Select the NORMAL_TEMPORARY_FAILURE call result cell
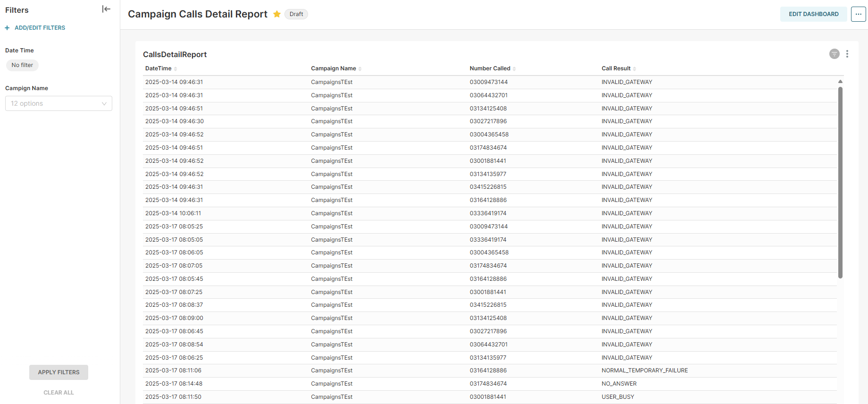The width and height of the screenshot is (868, 404). tap(644, 370)
